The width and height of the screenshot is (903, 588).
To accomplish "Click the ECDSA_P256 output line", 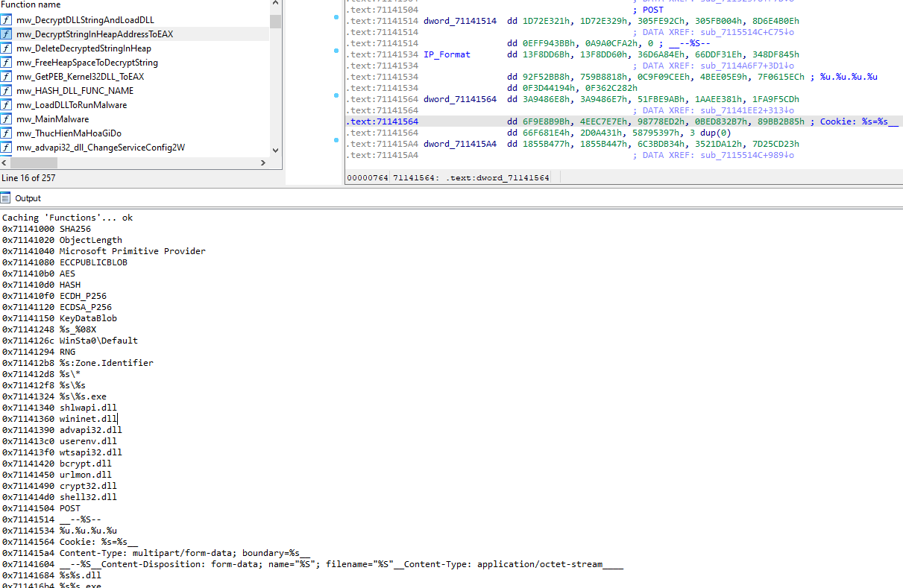I will pyautogui.click(x=57, y=307).
